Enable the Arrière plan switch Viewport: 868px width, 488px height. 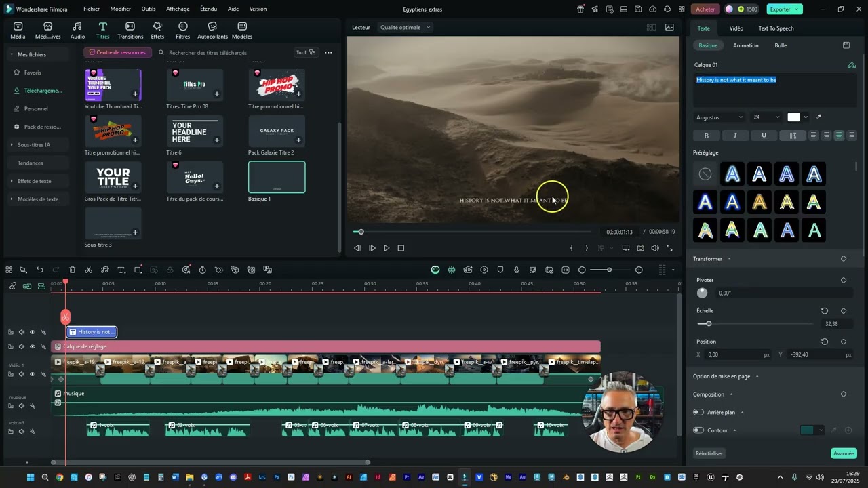(x=698, y=412)
